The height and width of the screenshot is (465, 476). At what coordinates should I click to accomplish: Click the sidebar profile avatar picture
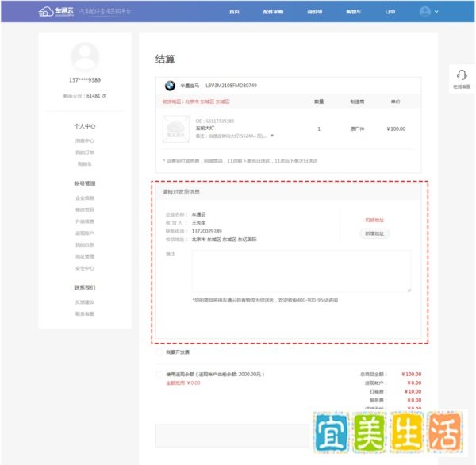click(x=85, y=57)
